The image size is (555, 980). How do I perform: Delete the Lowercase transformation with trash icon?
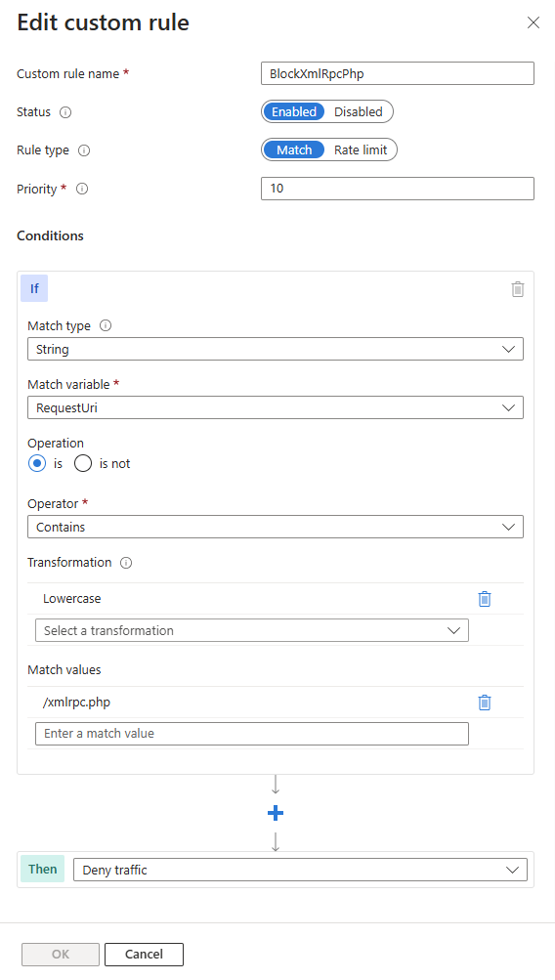485,599
